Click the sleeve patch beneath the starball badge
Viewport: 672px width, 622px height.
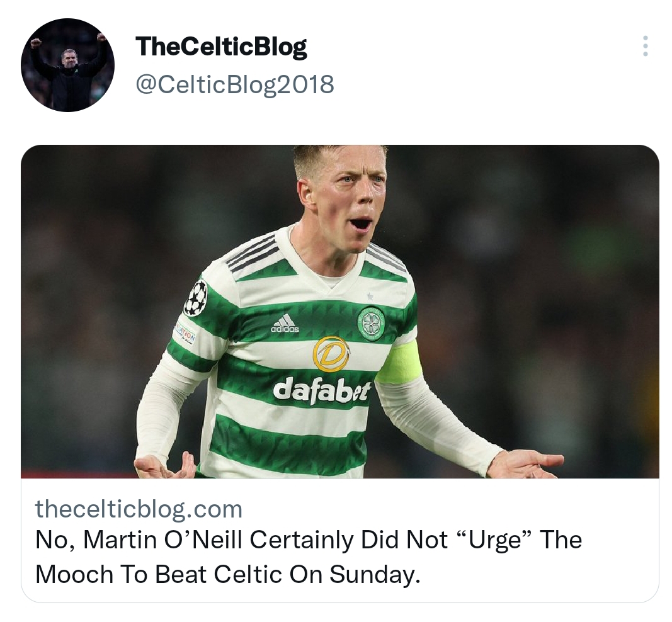point(185,333)
